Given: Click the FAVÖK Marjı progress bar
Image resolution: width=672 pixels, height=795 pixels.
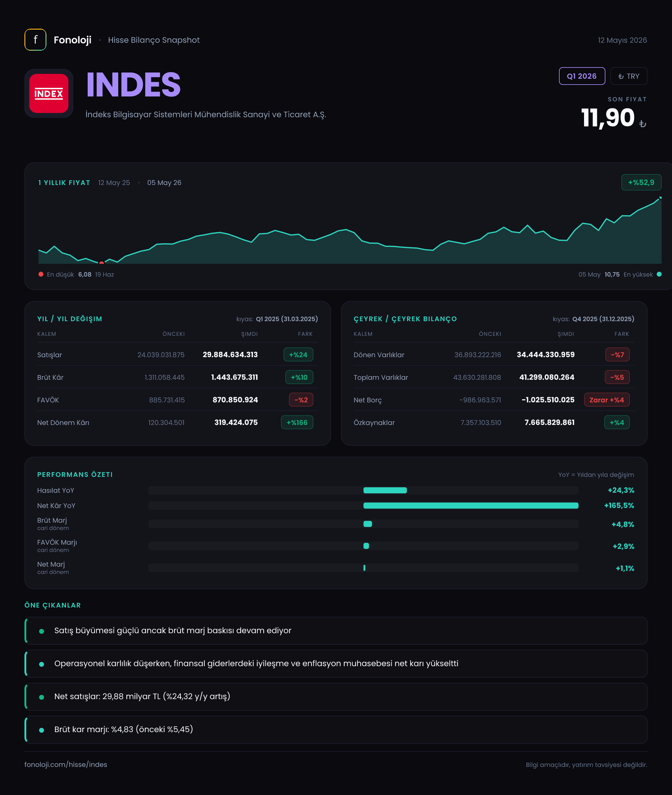Looking at the screenshot, I should point(363,546).
